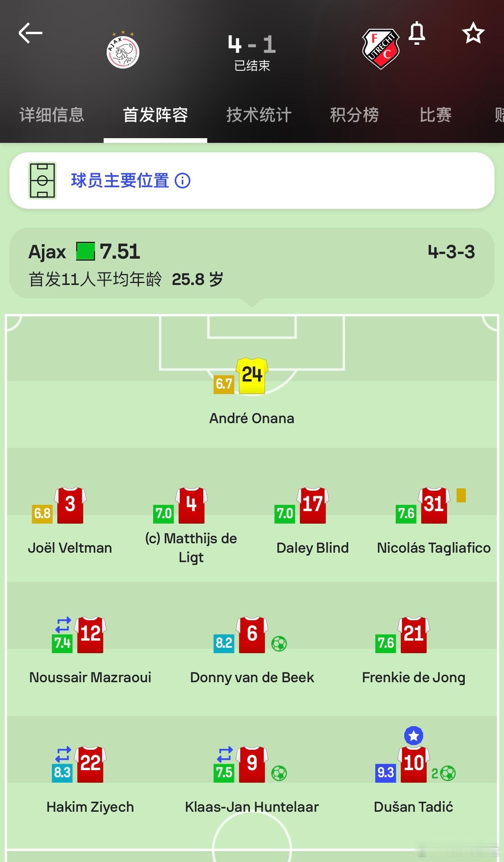504x862 pixels.
Task: Click the 4-1 final score
Action: point(252,44)
